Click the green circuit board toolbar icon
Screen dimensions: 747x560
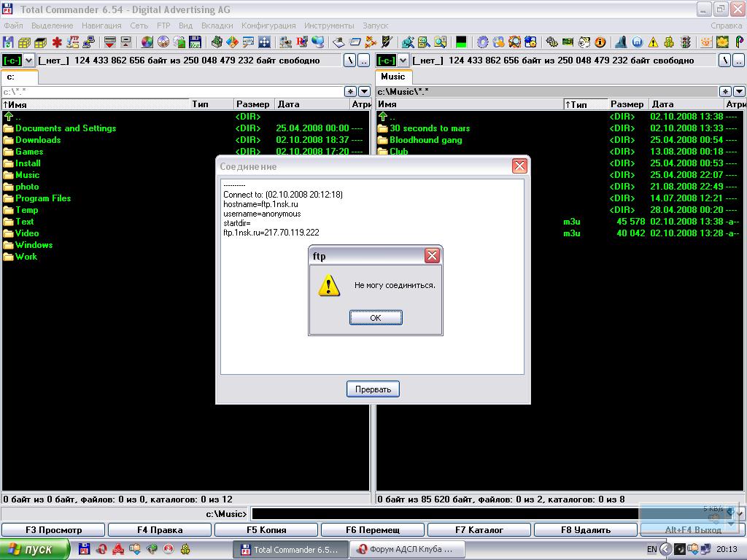(x=568, y=42)
